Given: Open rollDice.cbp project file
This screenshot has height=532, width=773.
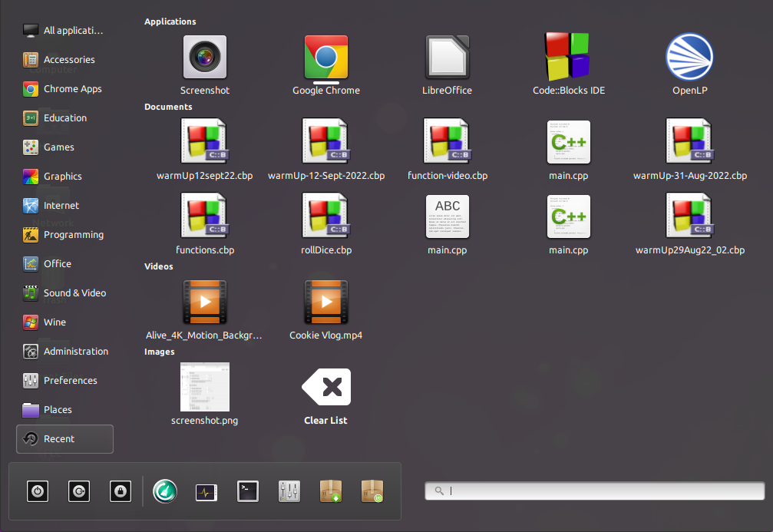Looking at the screenshot, I should pyautogui.click(x=326, y=224).
